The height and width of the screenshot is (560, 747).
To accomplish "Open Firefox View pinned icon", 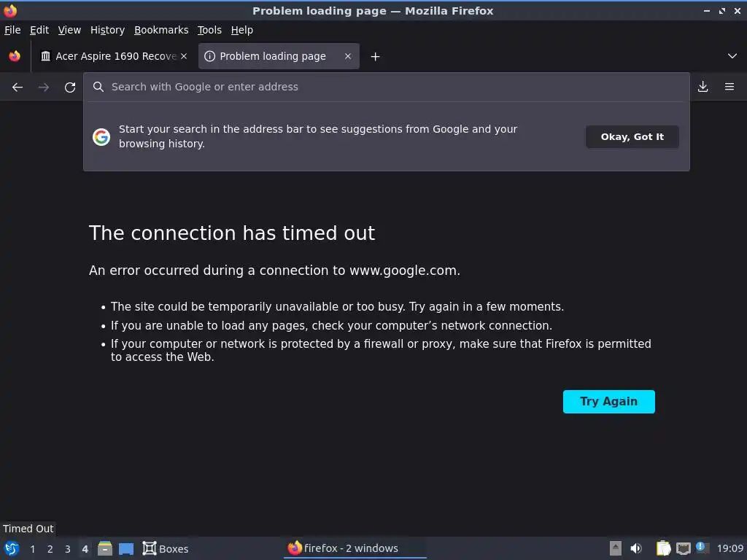I will 15,56.
